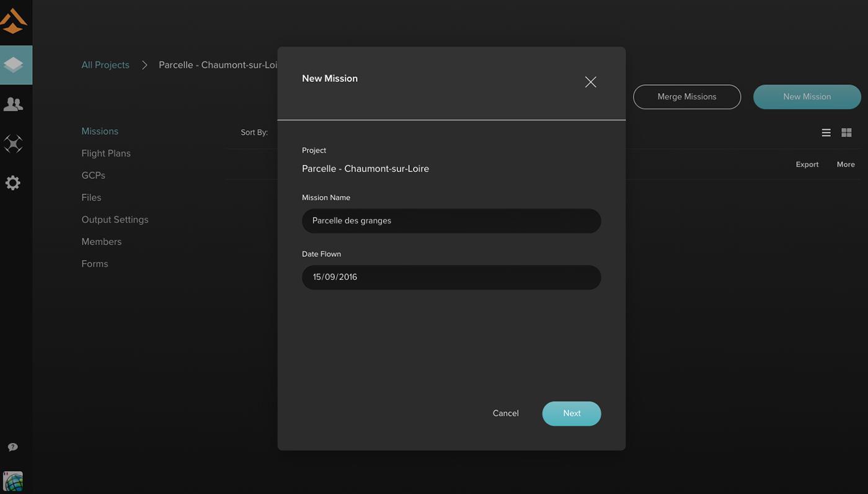Select Output Settings in the project menu
The image size is (868, 494).
pyautogui.click(x=115, y=220)
